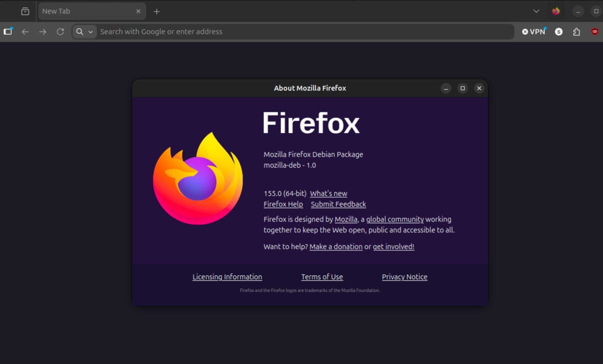Open the What's new link
Viewport: 603px width, 364px height.
click(329, 193)
